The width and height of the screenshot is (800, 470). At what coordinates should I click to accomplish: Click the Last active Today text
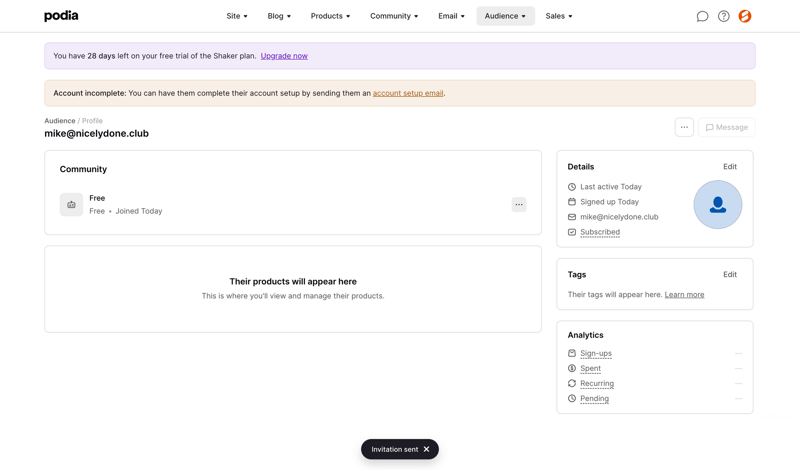coord(611,187)
